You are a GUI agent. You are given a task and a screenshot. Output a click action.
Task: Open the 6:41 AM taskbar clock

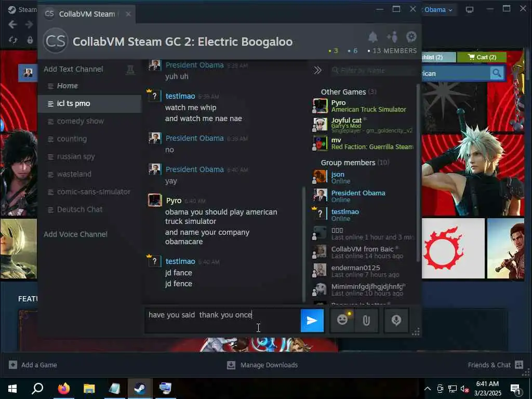pyautogui.click(x=487, y=389)
